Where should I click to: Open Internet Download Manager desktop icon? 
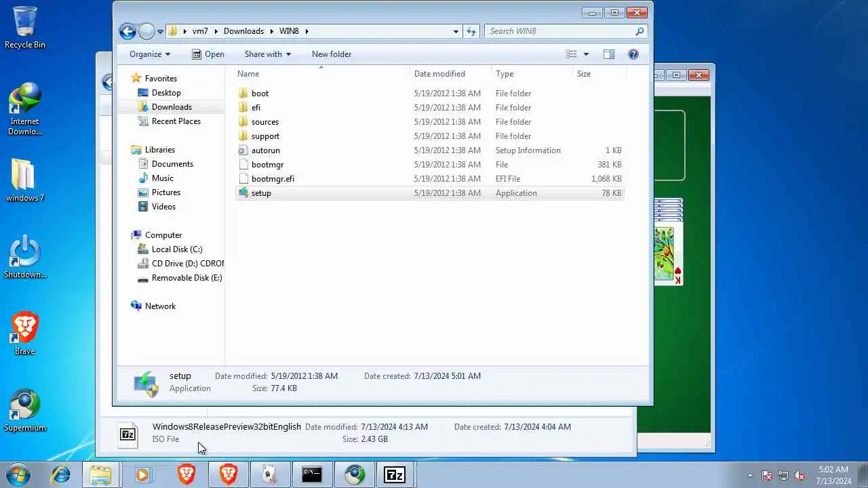coord(25,108)
